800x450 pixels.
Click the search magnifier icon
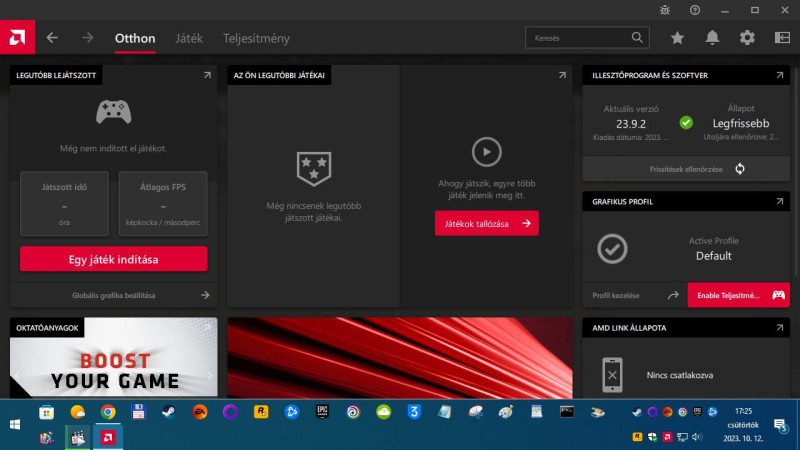pyautogui.click(x=637, y=37)
